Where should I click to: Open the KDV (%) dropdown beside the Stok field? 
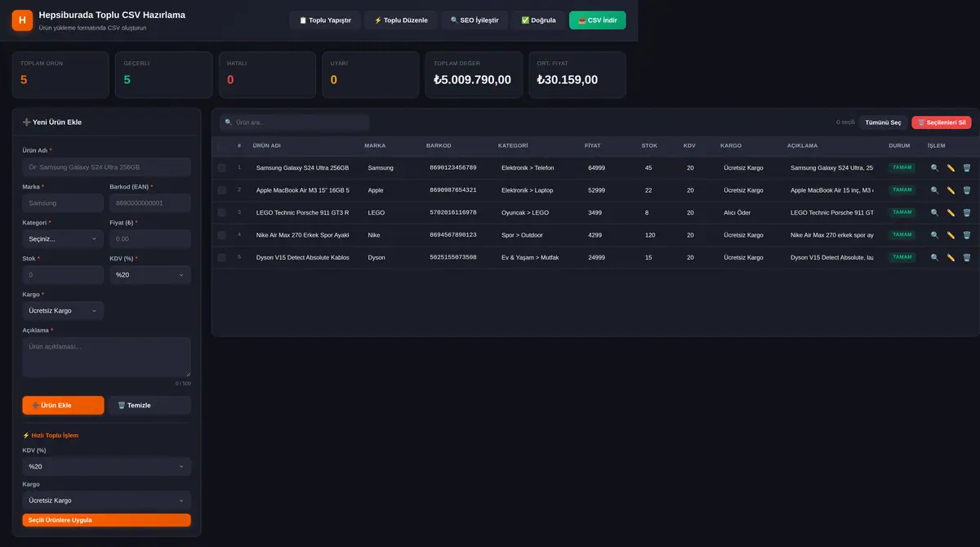pyautogui.click(x=150, y=275)
